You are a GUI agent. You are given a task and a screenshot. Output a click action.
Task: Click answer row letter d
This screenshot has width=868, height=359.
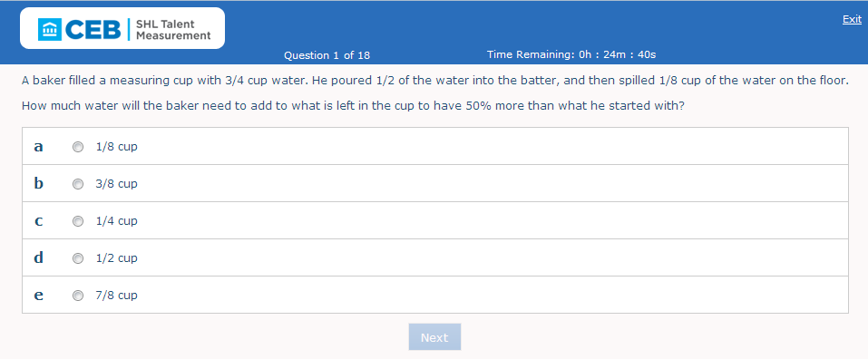point(38,257)
